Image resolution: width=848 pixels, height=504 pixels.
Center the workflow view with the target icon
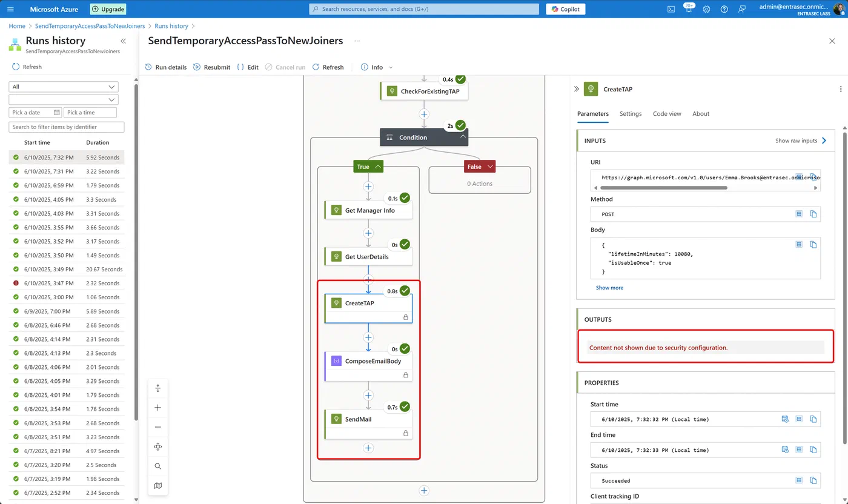pos(158,446)
